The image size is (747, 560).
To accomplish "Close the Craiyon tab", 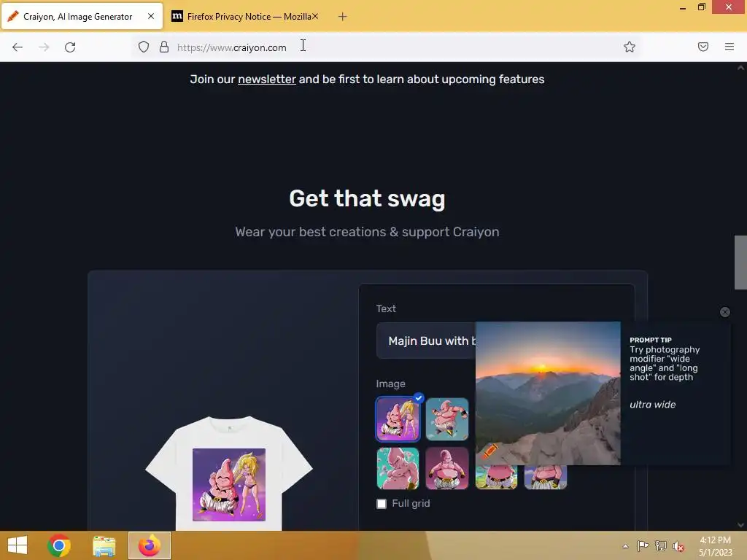I will [151, 16].
